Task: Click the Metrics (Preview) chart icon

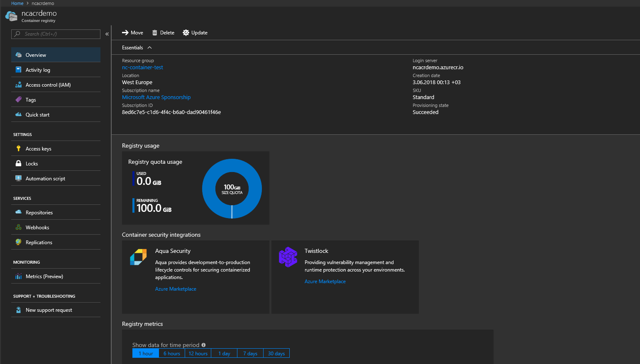Action: click(x=18, y=276)
